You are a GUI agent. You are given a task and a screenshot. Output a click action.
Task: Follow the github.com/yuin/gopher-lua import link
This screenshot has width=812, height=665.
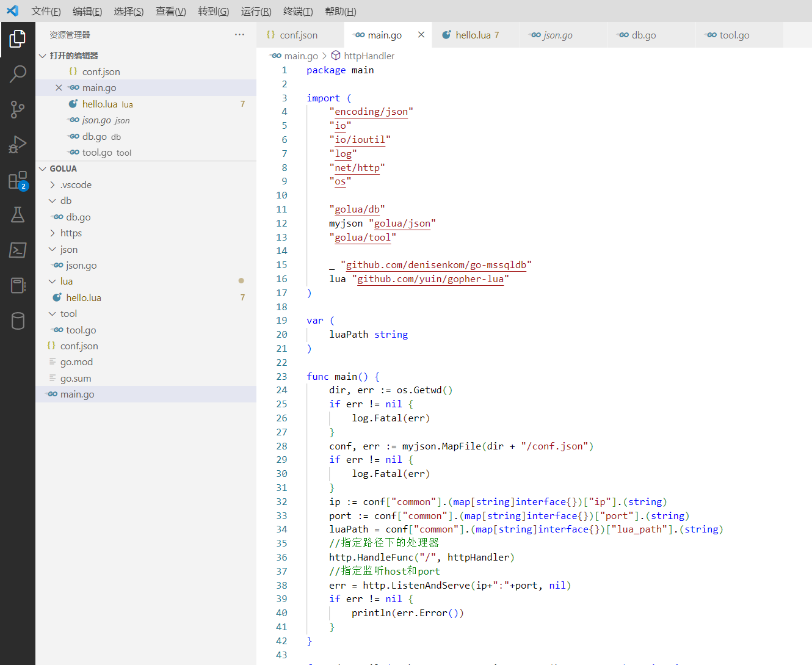(430, 279)
